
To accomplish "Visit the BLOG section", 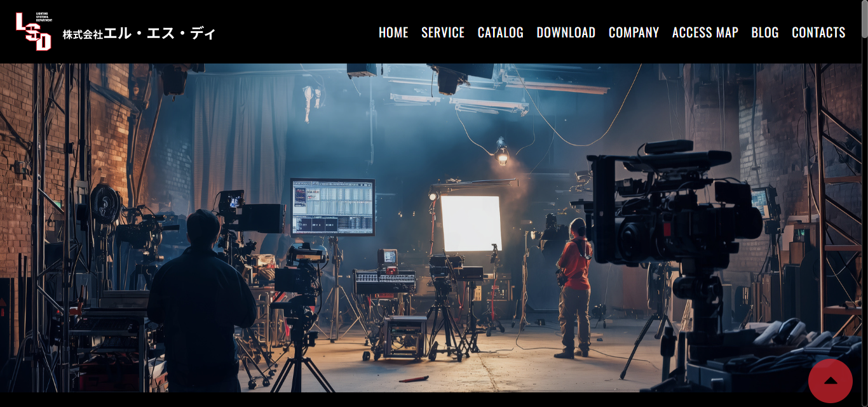I will [x=764, y=32].
